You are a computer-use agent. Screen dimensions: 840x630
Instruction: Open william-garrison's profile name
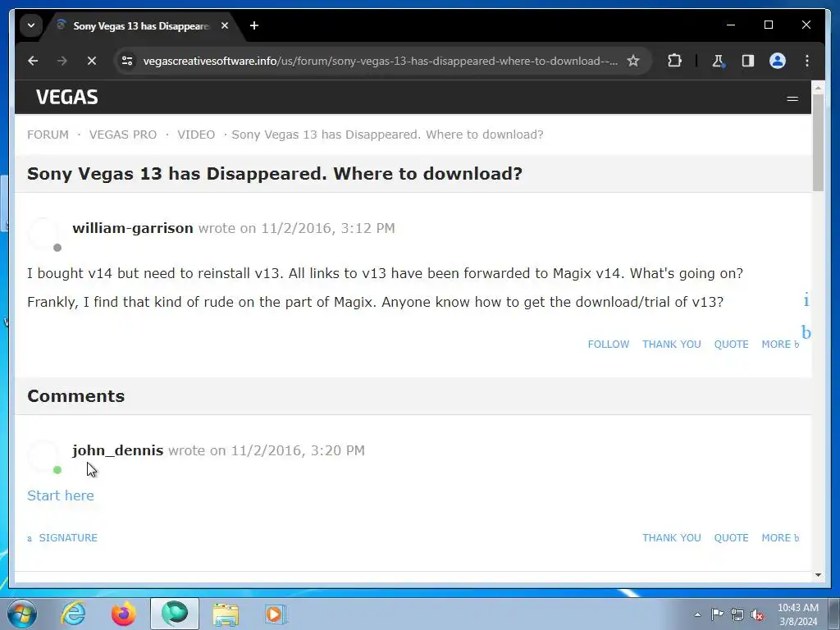133,228
